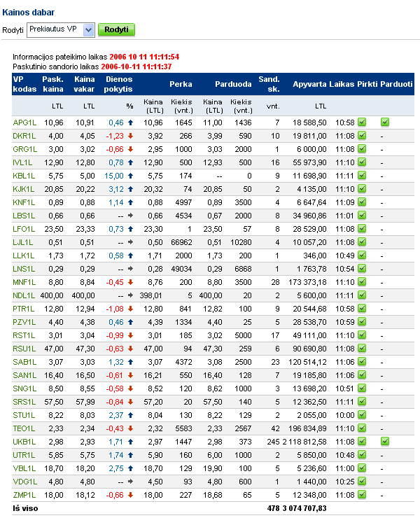Open the Prekiautus VP dropdown

(x=61, y=29)
